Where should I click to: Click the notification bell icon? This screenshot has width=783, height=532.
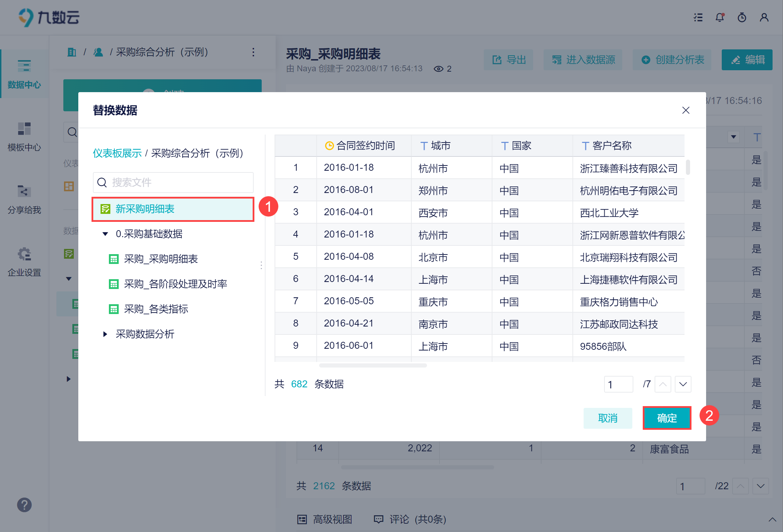click(720, 17)
